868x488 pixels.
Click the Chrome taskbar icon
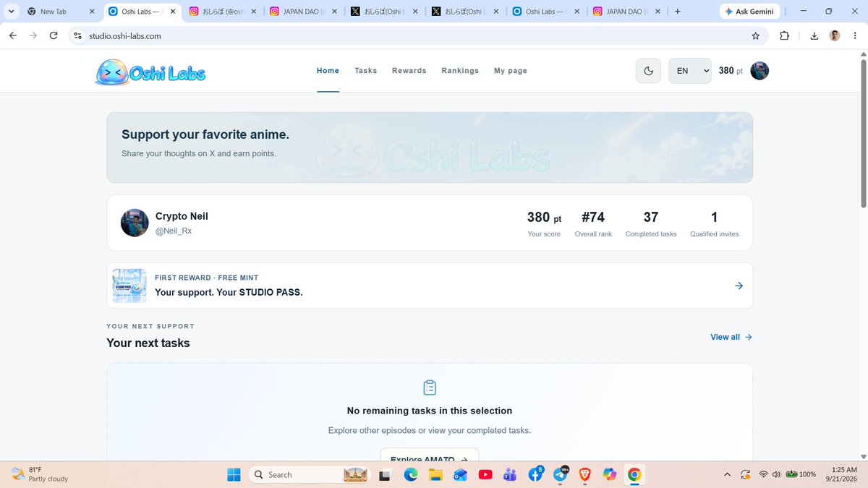(x=634, y=474)
